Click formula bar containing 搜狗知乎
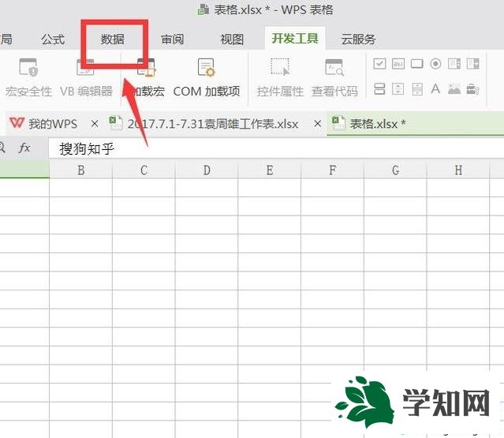Screen dimensions: 504x438 pos(276,148)
